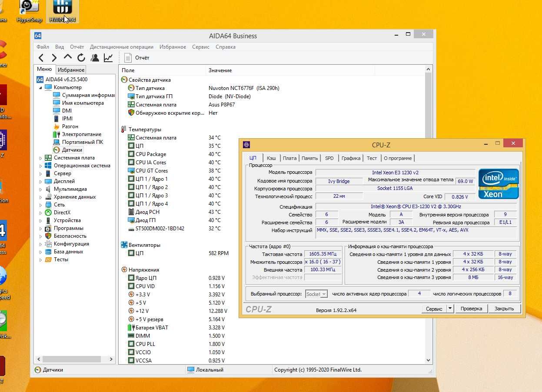Click horizontal scrollbar right arrow in tree pane
Screen dimensions: 542x392
(111, 359)
